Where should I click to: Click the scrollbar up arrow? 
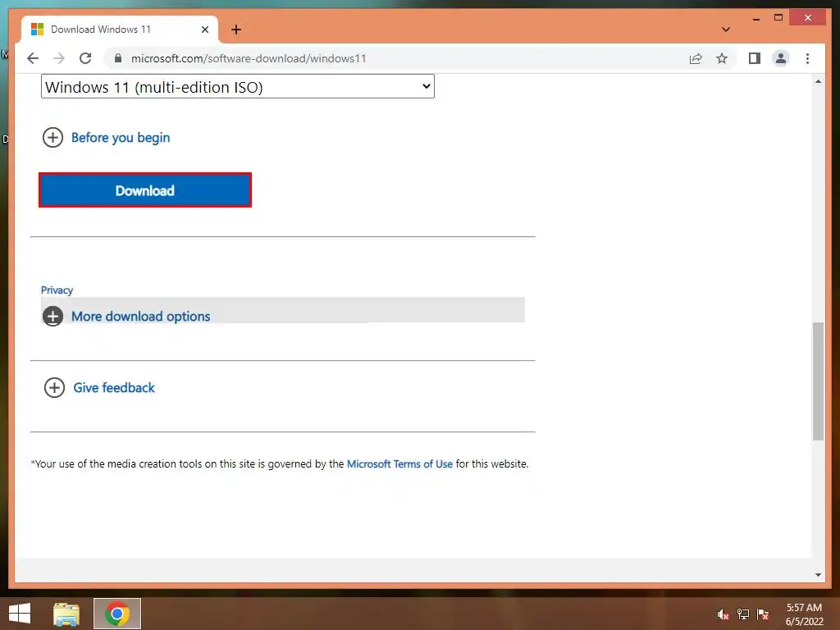click(818, 81)
